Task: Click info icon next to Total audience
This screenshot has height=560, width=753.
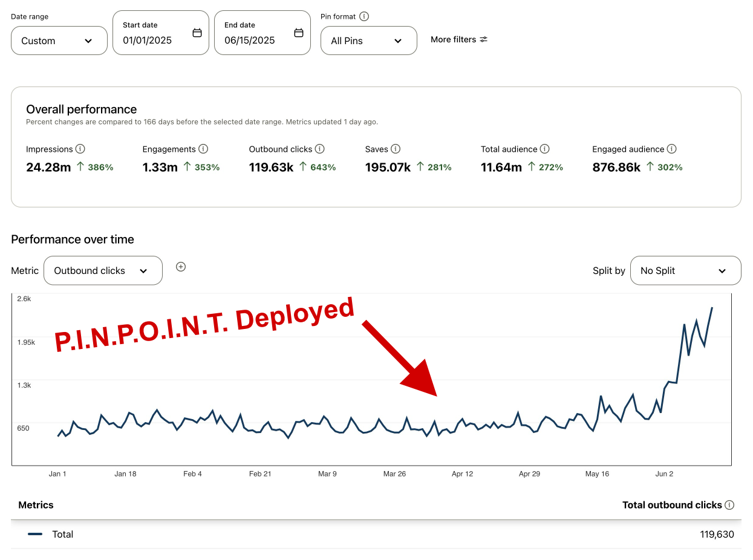Action: click(x=544, y=149)
